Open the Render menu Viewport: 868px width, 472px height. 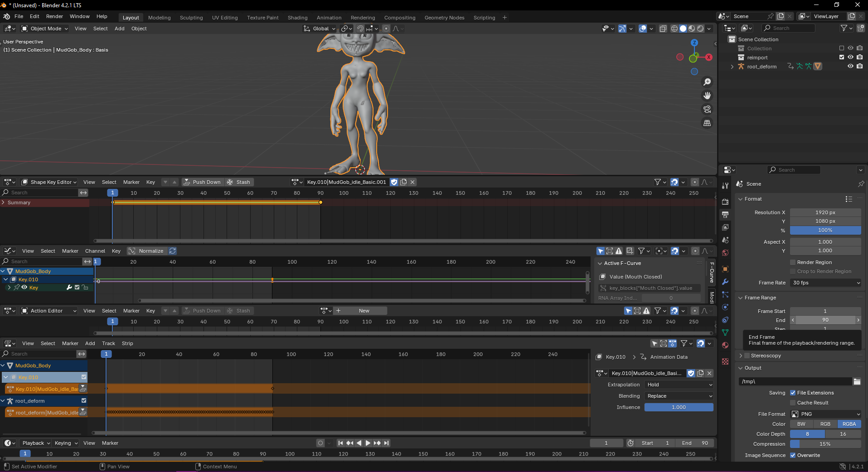(x=54, y=16)
